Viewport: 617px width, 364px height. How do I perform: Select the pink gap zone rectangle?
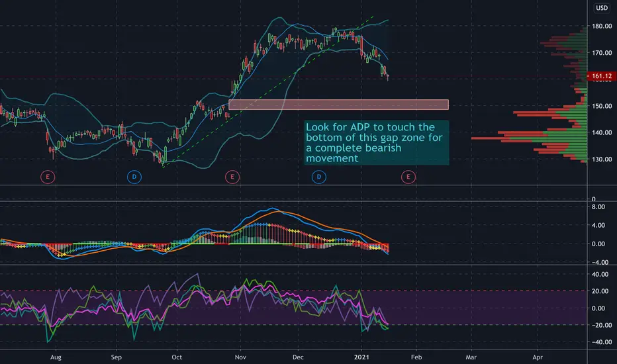tap(338, 105)
